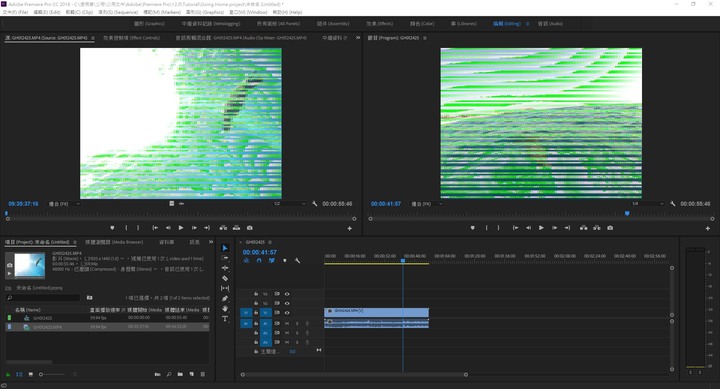Go to In point in Source monitor
The image size is (720, 389).
[155, 228]
